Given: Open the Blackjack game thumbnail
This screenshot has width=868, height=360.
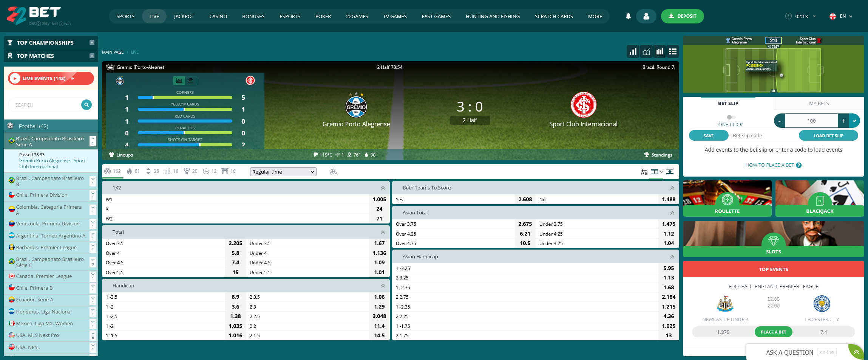Looking at the screenshot, I should click(x=820, y=199).
